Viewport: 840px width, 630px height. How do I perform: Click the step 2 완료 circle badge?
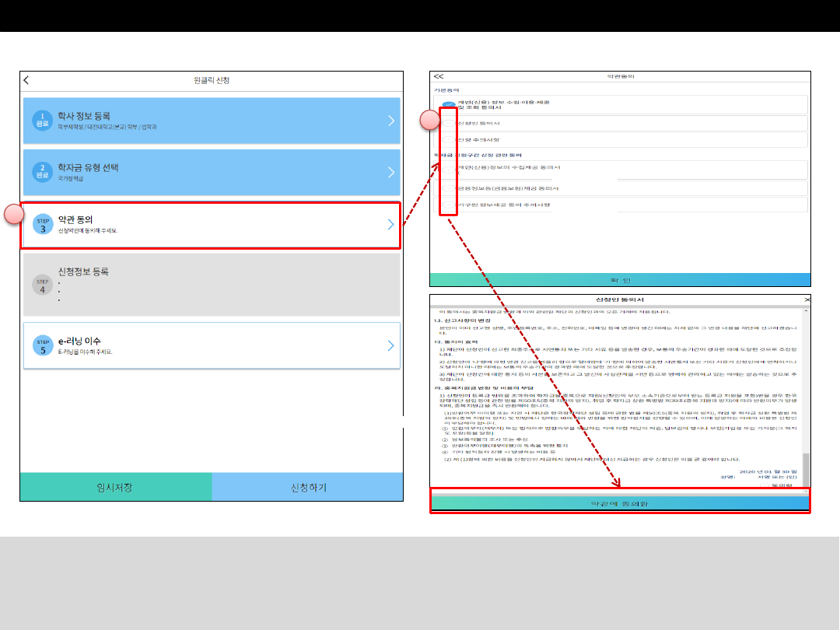(43, 173)
